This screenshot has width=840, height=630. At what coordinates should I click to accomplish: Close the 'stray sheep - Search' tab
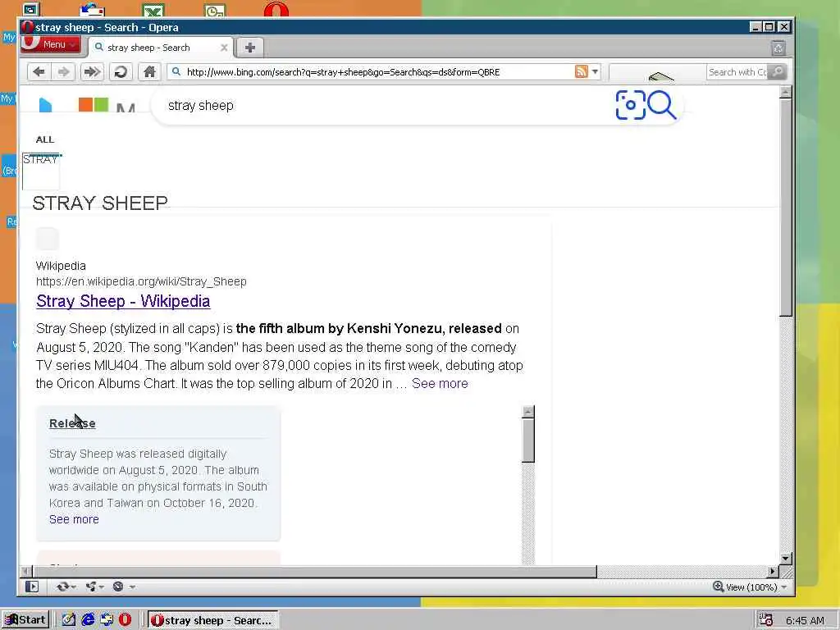pos(224,48)
